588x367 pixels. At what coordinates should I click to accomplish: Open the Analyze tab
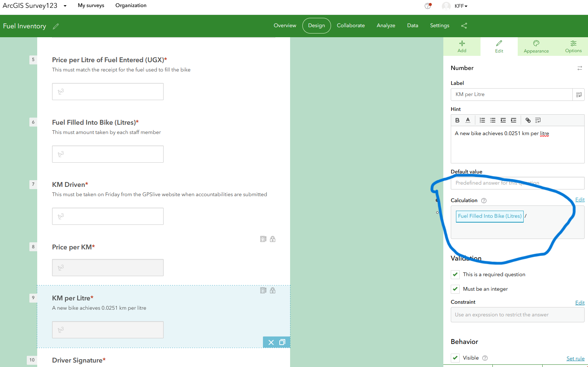pyautogui.click(x=386, y=26)
